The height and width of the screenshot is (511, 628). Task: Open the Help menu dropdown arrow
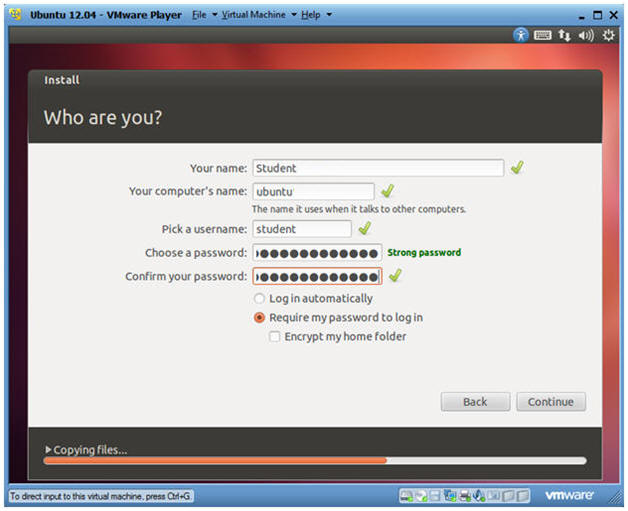(x=329, y=15)
